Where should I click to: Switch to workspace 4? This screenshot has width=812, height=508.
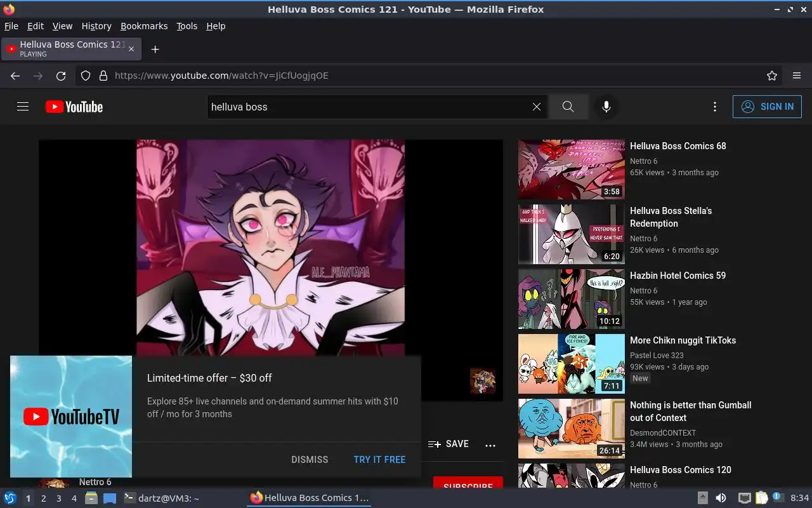(74, 498)
